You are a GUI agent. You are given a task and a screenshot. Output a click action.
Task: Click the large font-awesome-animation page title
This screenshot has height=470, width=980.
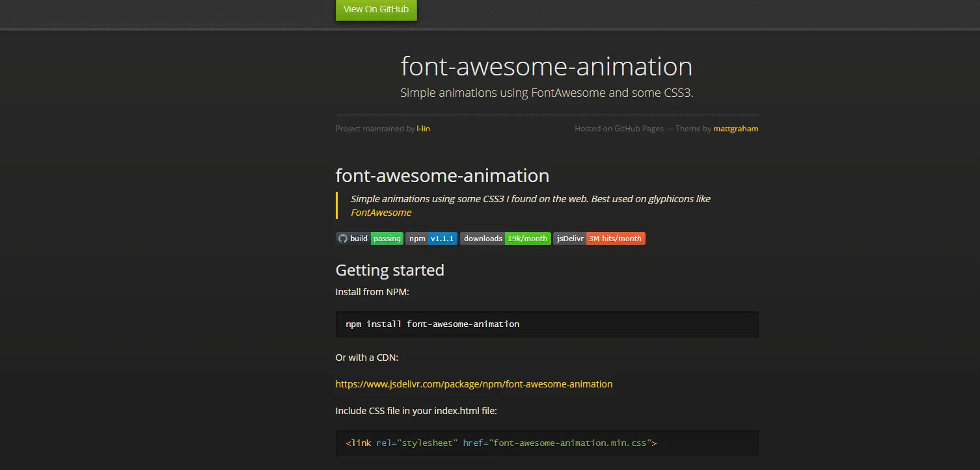[x=547, y=66]
